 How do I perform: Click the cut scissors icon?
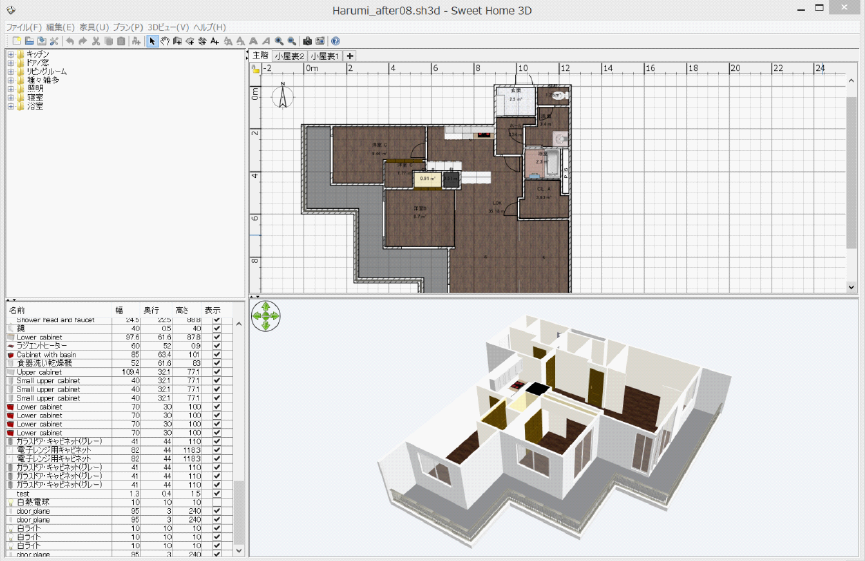96,41
